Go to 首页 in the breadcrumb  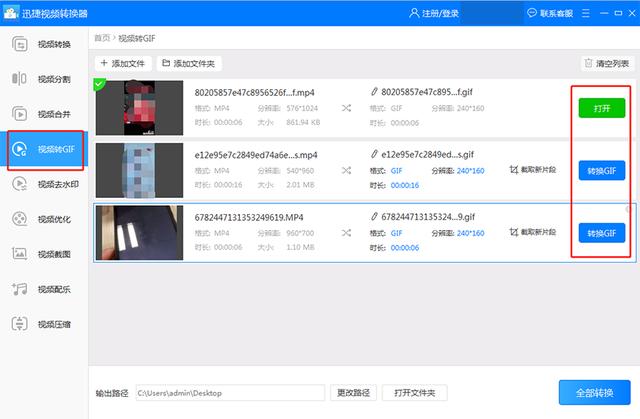(102, 38)
